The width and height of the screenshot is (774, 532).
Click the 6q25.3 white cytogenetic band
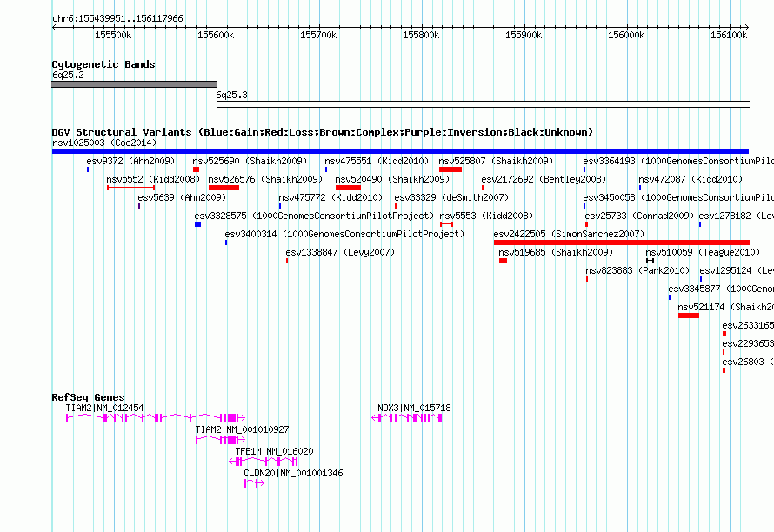(484, 104)
